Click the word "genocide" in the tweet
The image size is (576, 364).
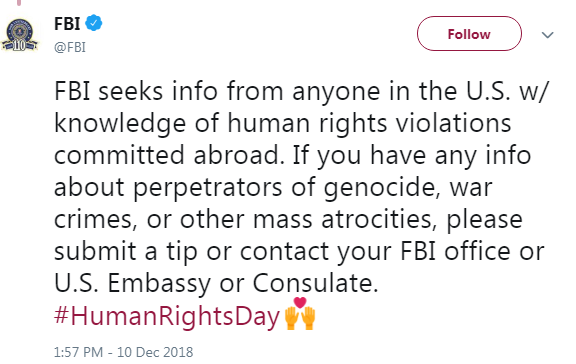(x=382, y=188)
